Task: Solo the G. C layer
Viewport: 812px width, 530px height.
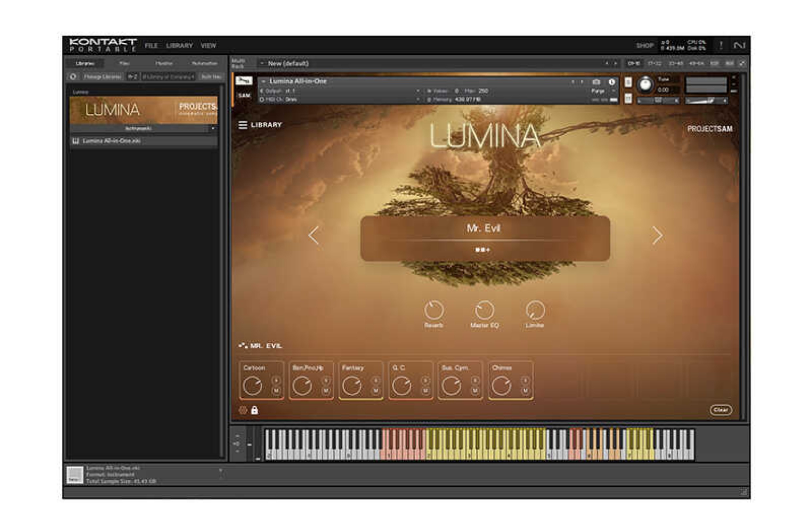Action: coord(425,380)
